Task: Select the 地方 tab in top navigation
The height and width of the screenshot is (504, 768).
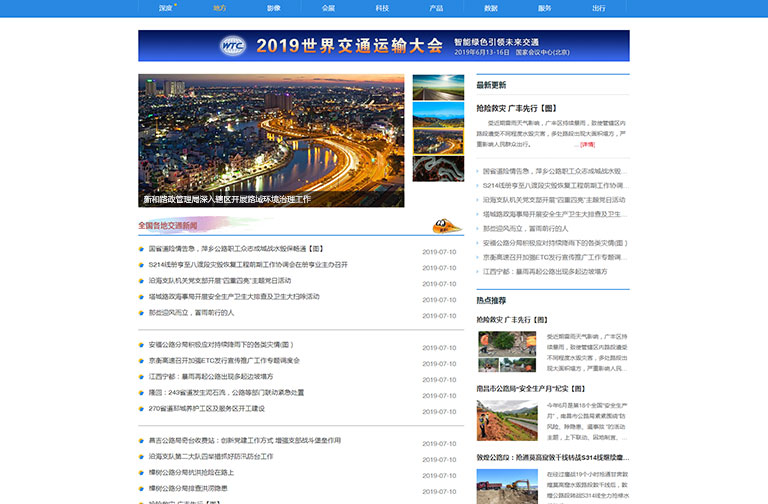Action: (x=219, y=8)
